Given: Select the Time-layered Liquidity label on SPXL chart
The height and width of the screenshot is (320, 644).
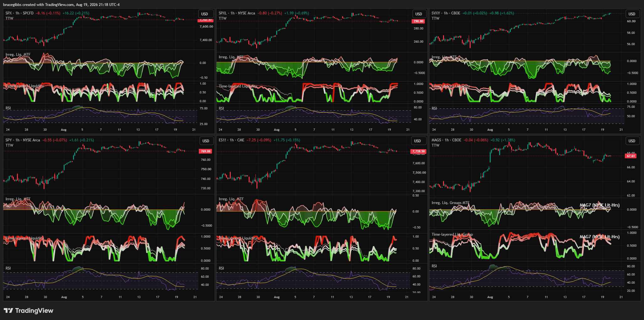Looking at the screenshot, I should click(x=238, y=86).
